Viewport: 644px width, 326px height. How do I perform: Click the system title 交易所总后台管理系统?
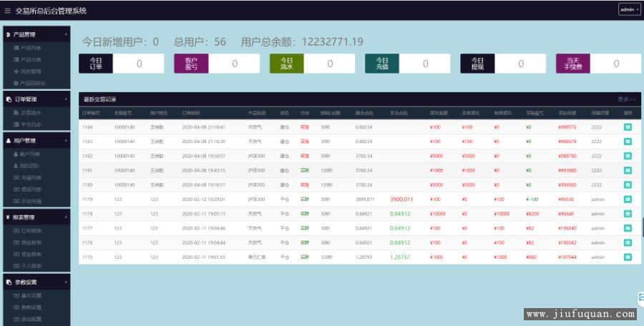click(51, 11)
